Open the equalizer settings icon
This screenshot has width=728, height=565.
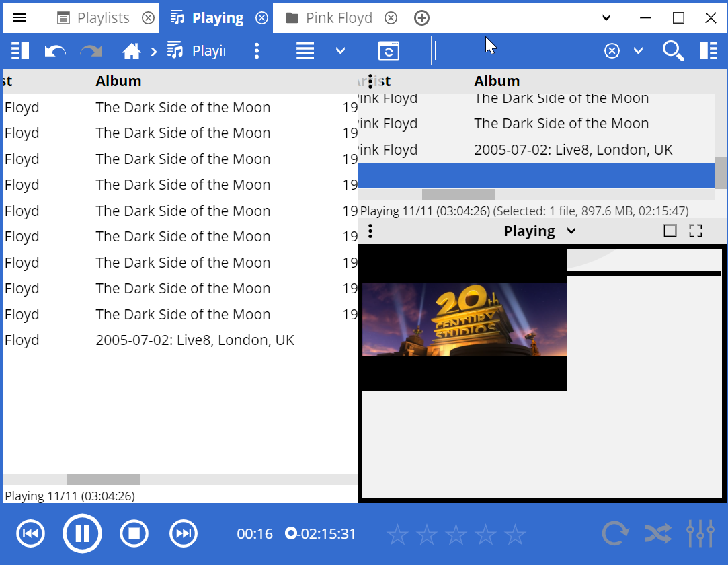pyautogui.click(x=700, y=534)
